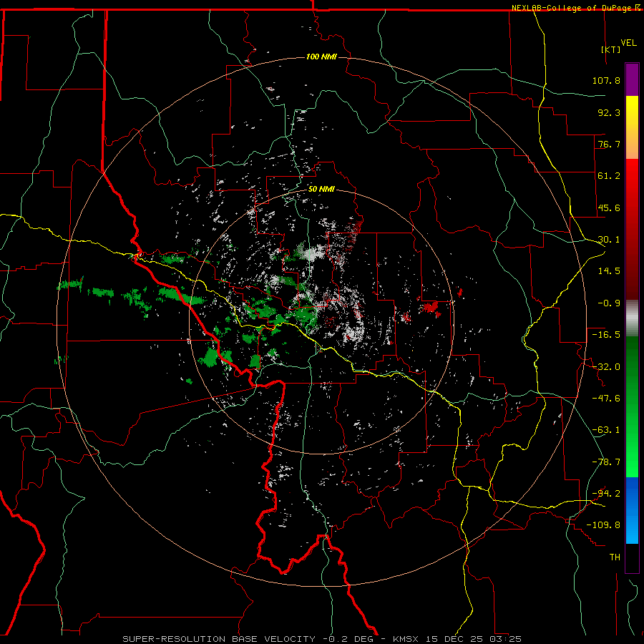644x644 pixels.
Task: Click the -94.2 legend value
Action: coord(606,494)
